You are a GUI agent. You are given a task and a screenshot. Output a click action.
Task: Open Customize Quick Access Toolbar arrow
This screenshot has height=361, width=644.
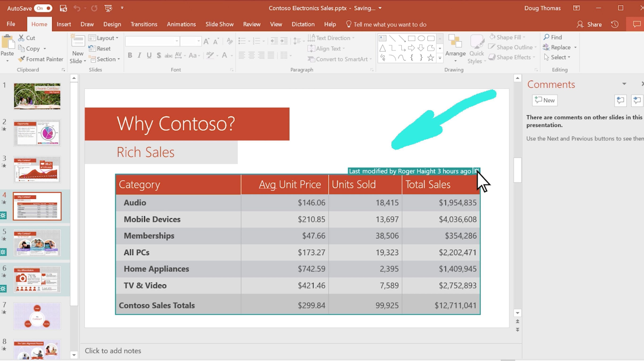pyautogui.click(x=122, y=8)
